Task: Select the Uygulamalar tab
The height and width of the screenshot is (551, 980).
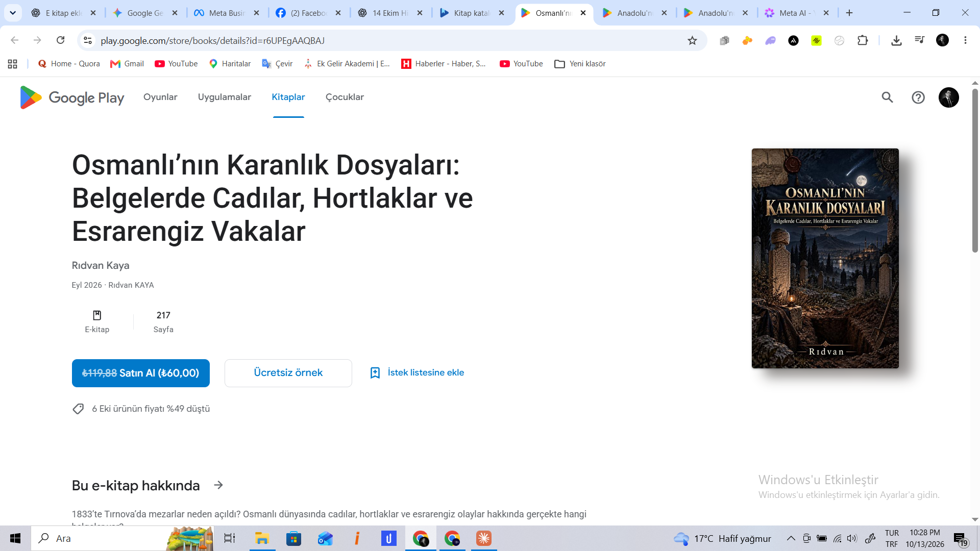Action: pos(225,97)
